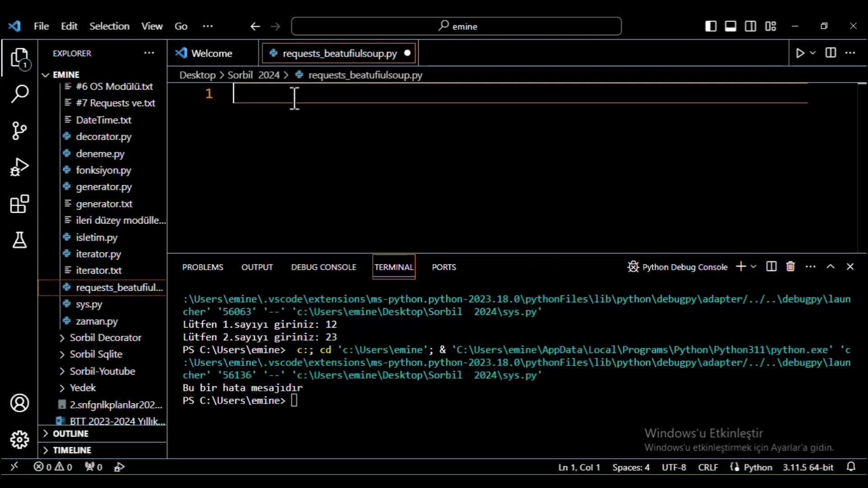
Task: Open isletim.py in the explorer
Action: tap(96, 237)
